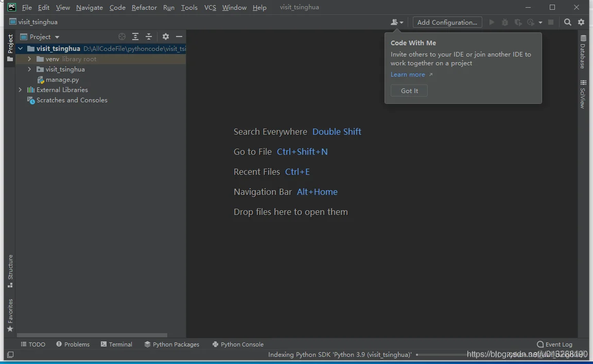Image resolution: width=593 pixels, height=364 pixels.
Task: Click Expand All icon in Project panel
Action: pos(135,37)
